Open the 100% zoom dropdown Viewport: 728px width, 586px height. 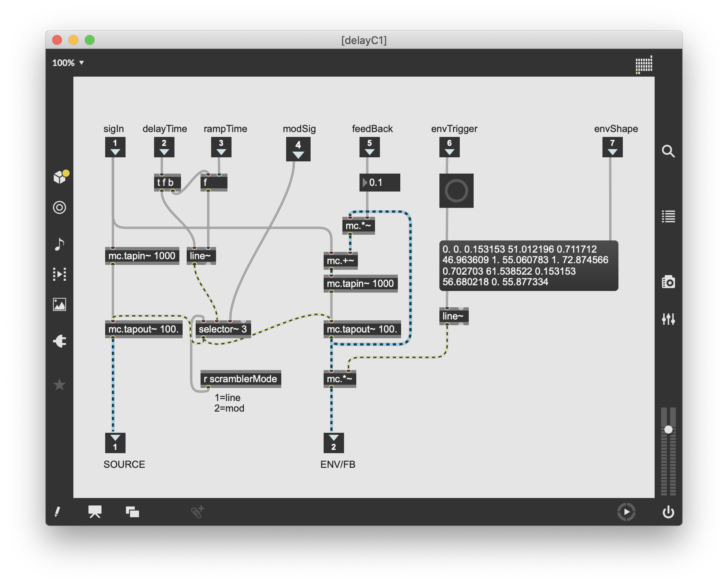[68, 63]
